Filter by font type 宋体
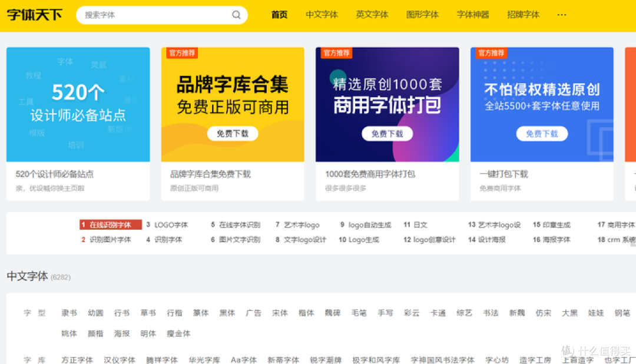Viewport: 636px width, 364px height. [280, 313]
